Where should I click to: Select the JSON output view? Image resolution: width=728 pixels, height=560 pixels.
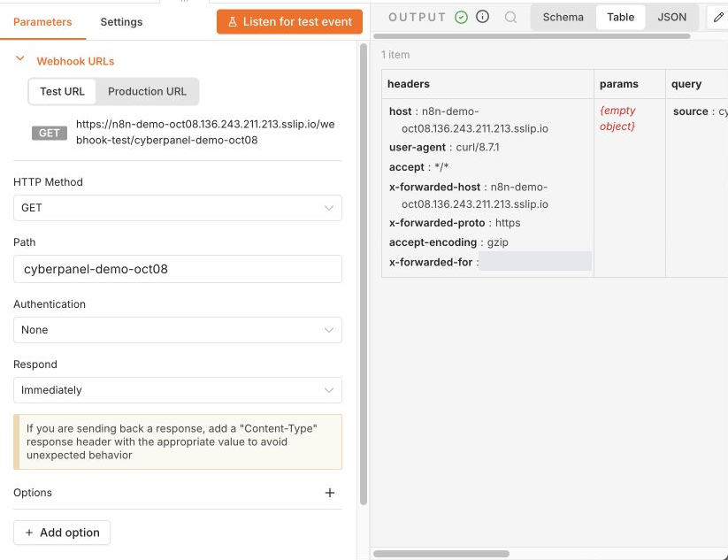pos(671,17)
